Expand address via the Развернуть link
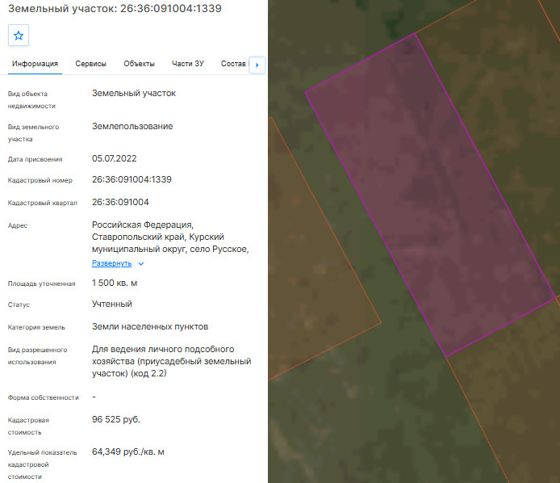This screenshot has height=483, width=560. pyautogui.click(x=112, y=263)
